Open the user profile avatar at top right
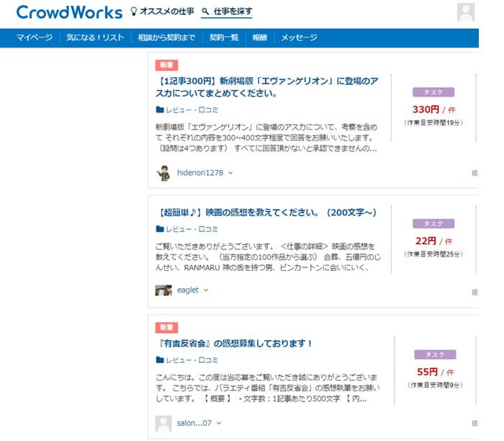This screenshot has width=504, height=441. 466,12
